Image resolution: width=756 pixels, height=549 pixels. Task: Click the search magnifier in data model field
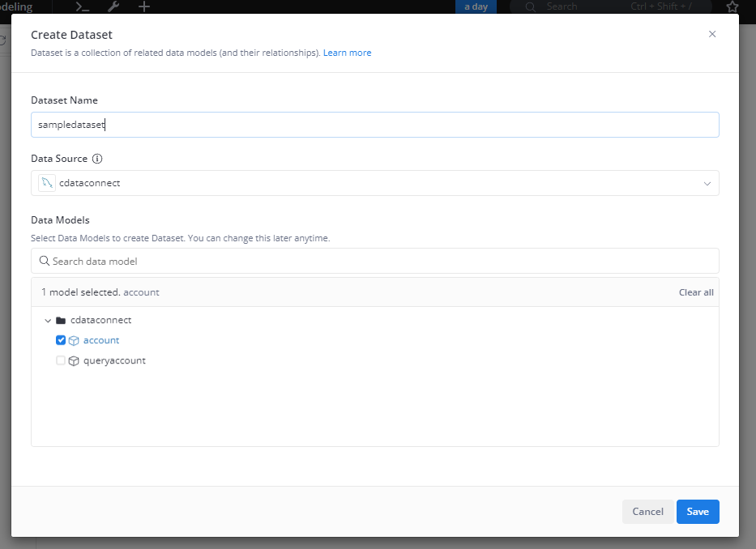coord(45,261)
